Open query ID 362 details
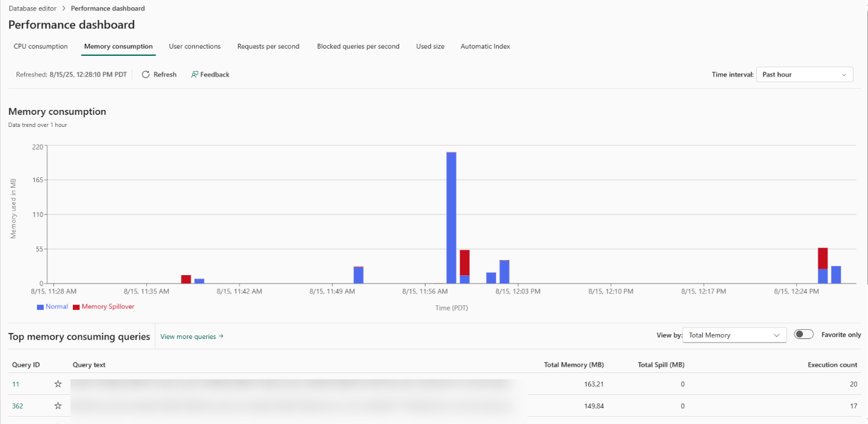The image size is (868, 424). 18,406
